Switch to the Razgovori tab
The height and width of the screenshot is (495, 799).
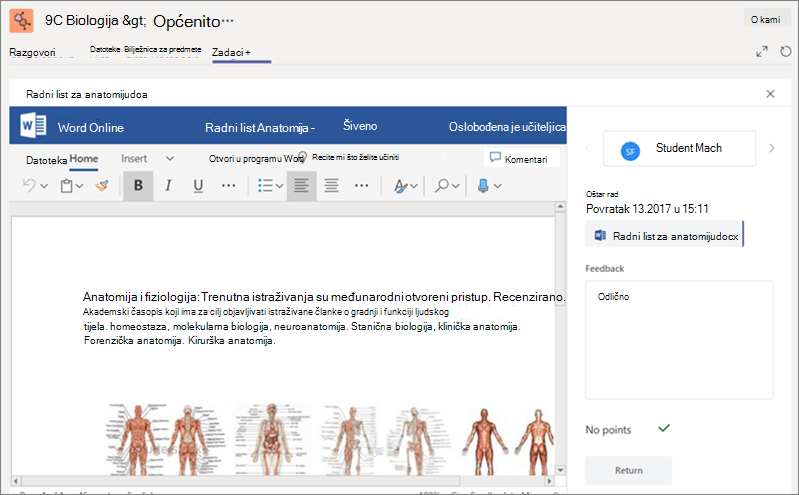point(32,53)
